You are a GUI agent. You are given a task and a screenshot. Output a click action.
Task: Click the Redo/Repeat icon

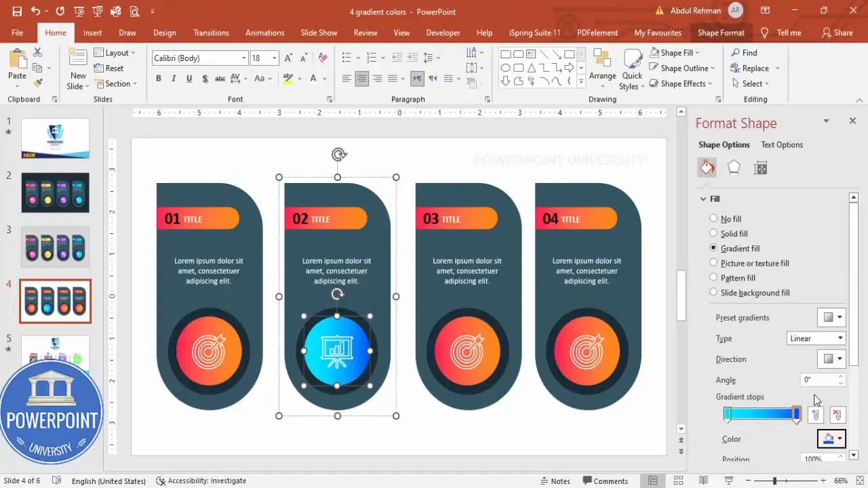tap(60, 12)
